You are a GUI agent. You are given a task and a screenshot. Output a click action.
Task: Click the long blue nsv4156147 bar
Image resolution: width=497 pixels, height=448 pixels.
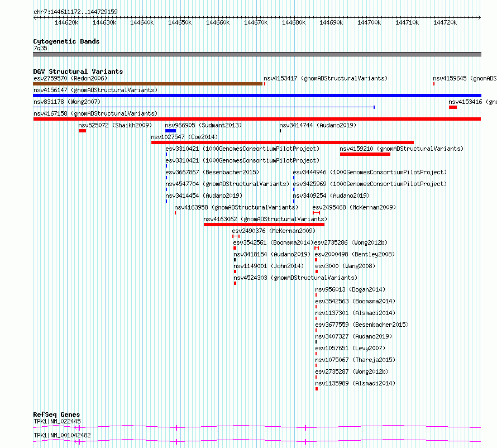coord(257,96)
